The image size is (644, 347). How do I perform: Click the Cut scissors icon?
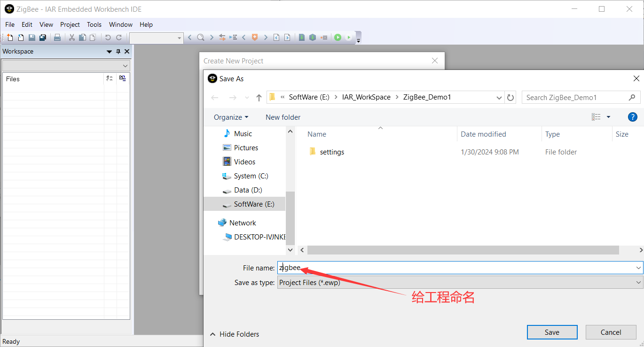(x=72, y=38)
